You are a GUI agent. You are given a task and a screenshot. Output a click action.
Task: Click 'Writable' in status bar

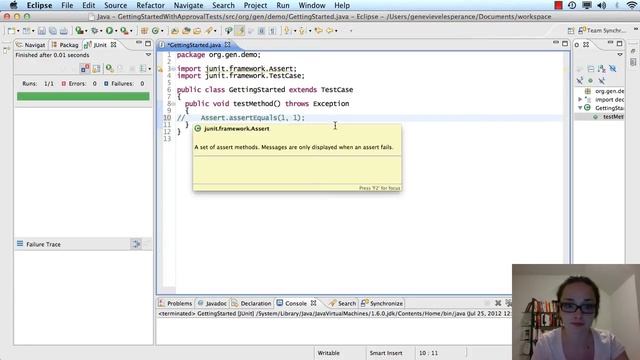click(x=328, y=353)
